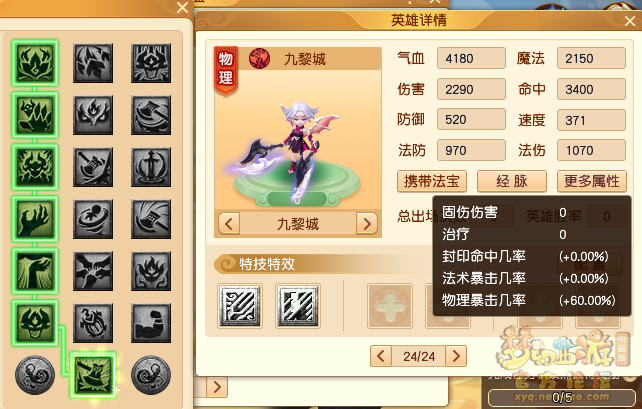Screen dimensions: 642x409
Task: Choose the green grasping hand skill
Action: (x=35, y=219)
